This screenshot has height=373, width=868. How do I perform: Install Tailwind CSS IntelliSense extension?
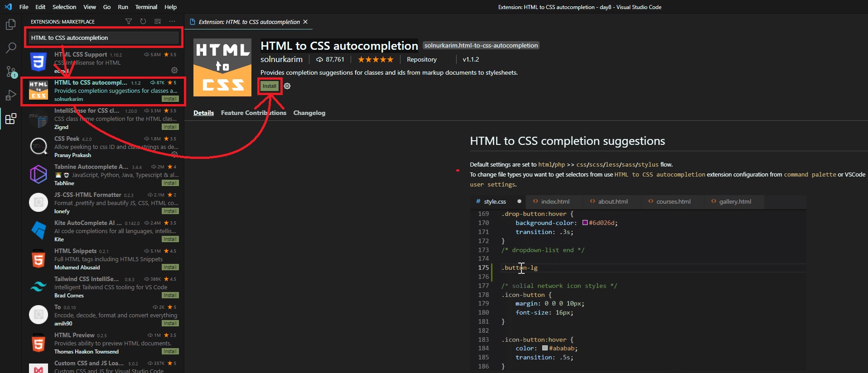pyautogui.click(x=170, y=296)
